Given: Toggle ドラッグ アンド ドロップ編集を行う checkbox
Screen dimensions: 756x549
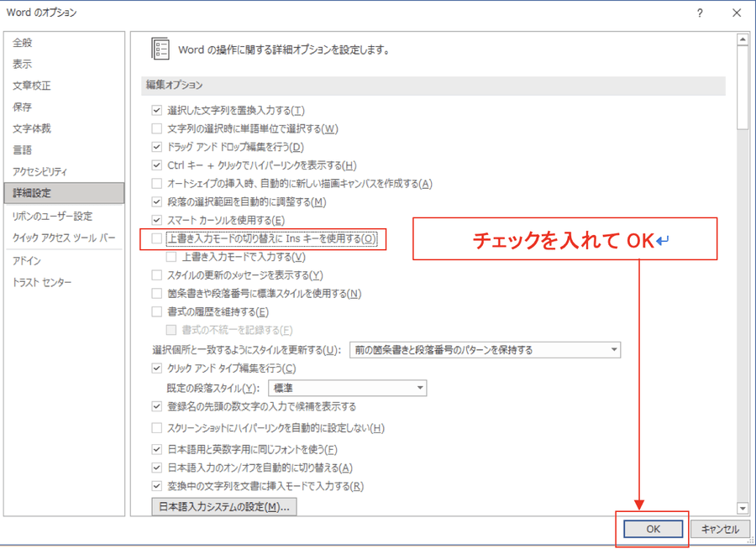Looking at the screenshot, I should [157, 147].
